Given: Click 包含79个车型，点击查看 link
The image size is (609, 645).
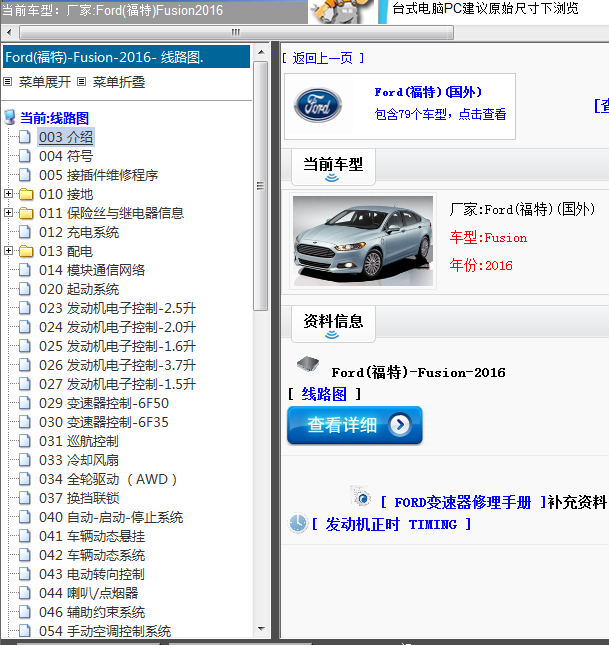Looking at the screenshot, I should coord(440,114).
